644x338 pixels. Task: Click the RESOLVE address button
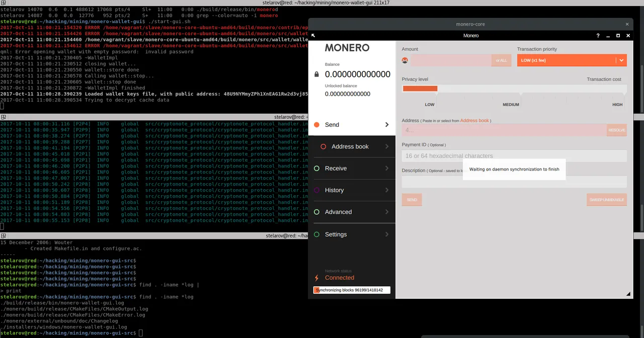(x=617, y=130)
